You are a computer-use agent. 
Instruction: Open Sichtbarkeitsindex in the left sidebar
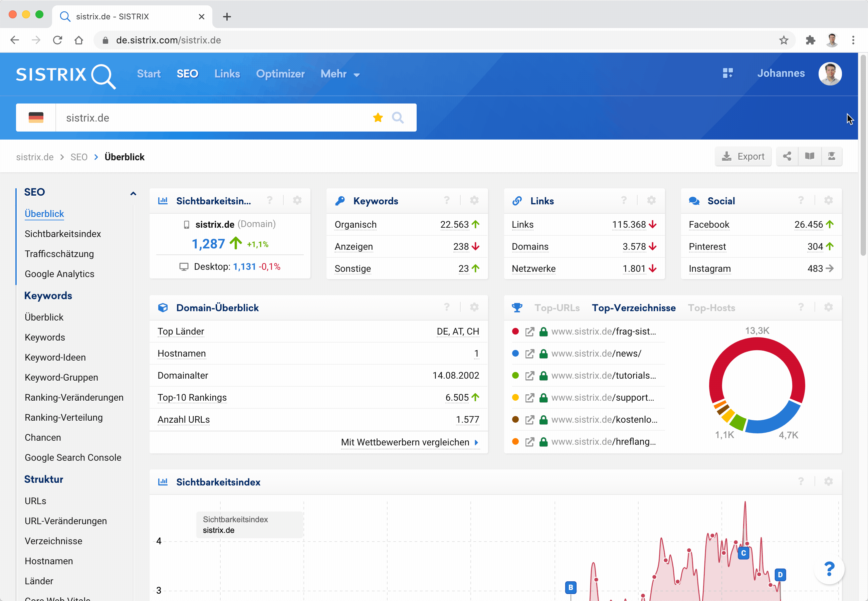pos(63,234)
